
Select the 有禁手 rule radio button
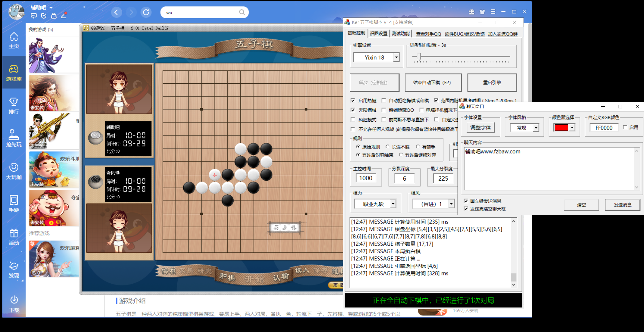point(418,147)
